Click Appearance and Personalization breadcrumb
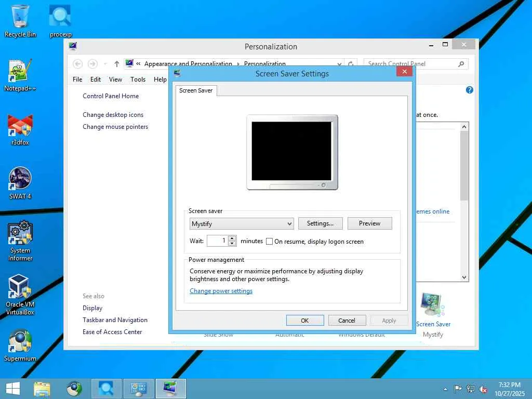The image size is (532, 399). pos(188,64)
